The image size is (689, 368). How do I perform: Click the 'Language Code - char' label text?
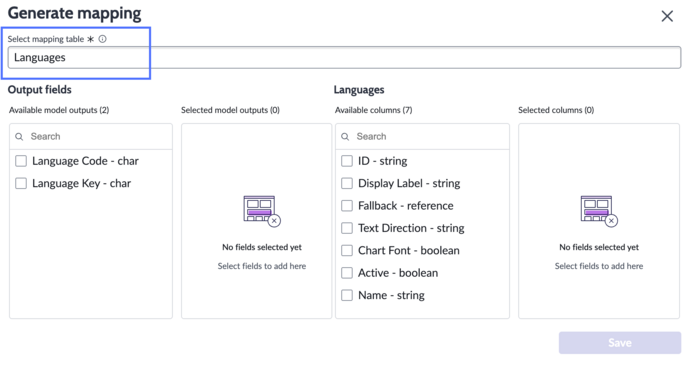click(85, 161)
